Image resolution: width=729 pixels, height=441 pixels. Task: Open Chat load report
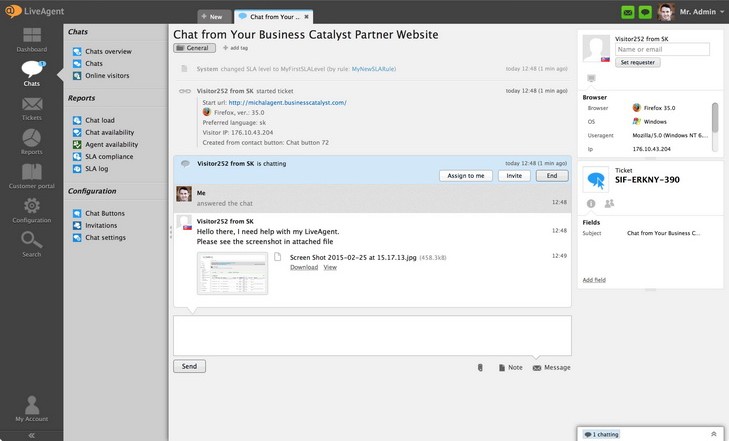(93, 120)
